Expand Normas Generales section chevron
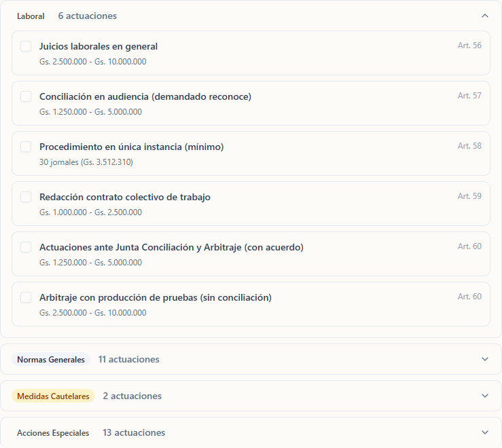The height and width of the screenshot is (448, 502). tap(485, 359)
